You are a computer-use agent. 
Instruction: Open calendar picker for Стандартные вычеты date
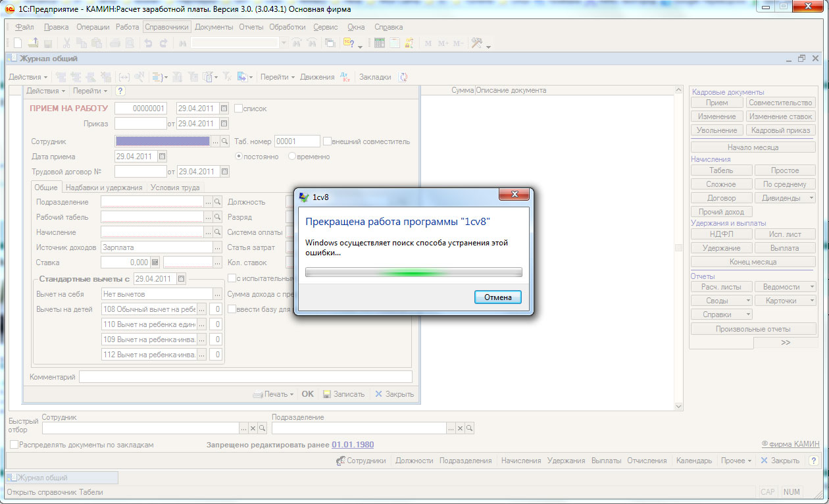182,278
